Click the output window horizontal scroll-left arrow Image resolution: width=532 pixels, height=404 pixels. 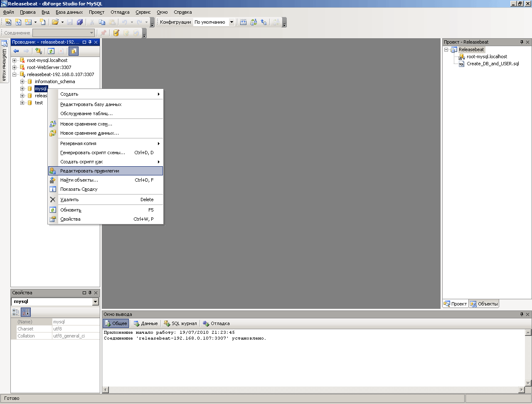(x=106, y=390)
